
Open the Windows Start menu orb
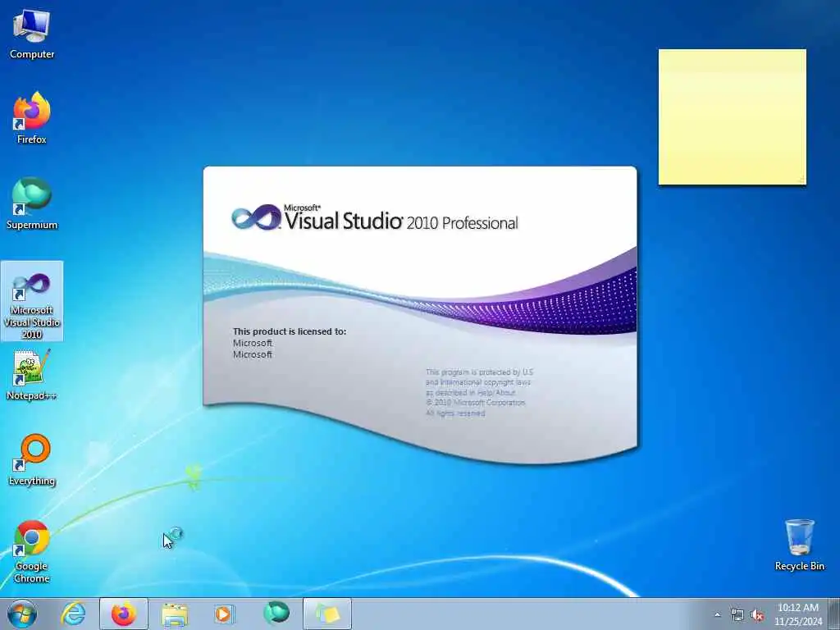pyautogui.click(x=22, y=614)
